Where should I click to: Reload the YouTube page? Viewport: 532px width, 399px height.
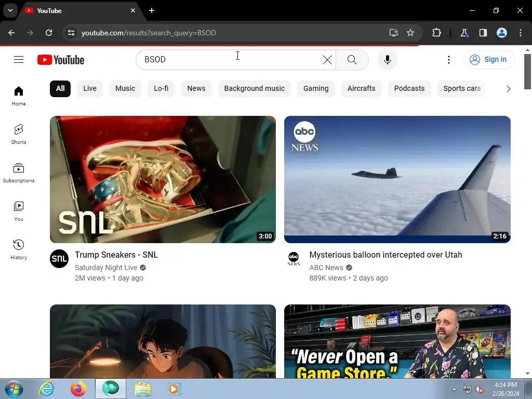(x=49, y=33)
